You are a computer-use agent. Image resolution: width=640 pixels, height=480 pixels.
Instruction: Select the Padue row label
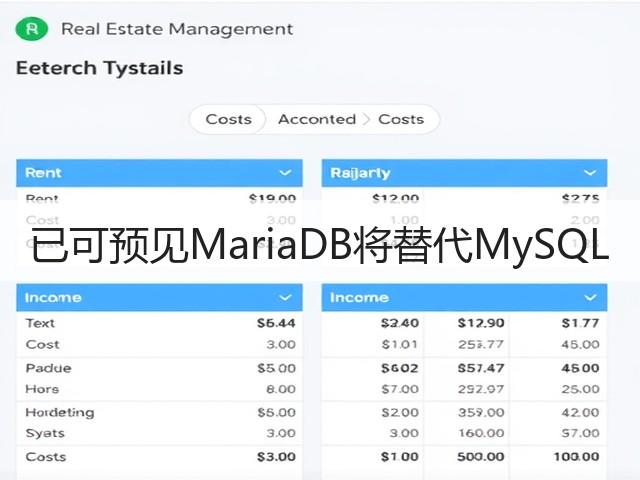49,368
